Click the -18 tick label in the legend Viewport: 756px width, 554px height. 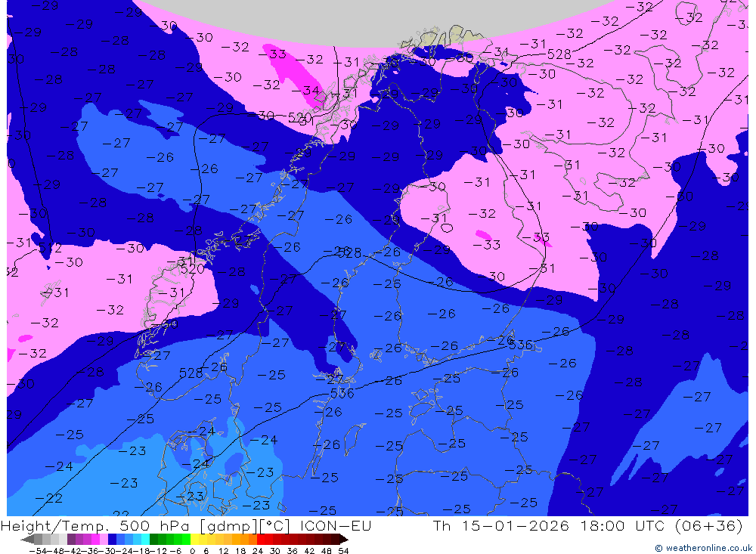142,551
